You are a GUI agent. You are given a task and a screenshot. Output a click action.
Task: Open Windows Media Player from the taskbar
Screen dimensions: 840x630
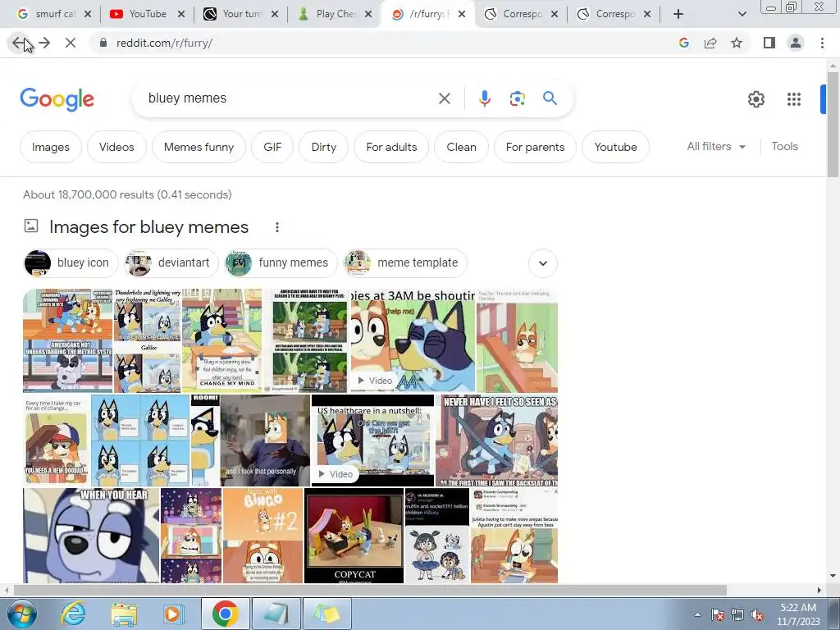[172, 614]
